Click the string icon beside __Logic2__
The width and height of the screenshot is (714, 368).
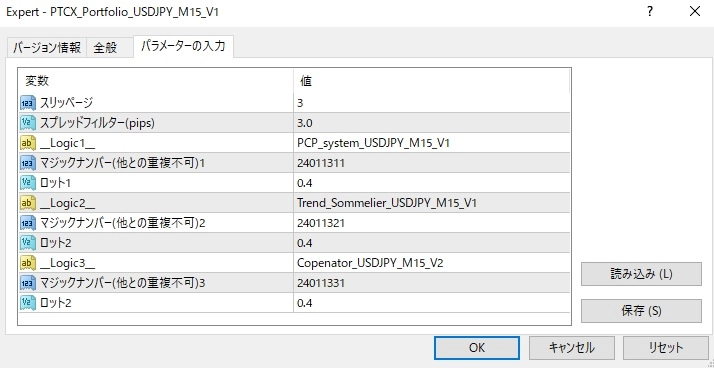click(28, 203)
